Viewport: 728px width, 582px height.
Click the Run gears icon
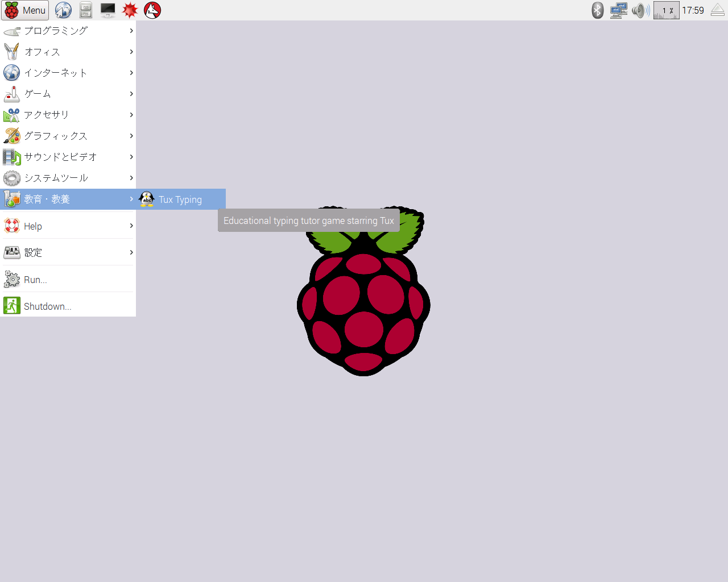pos(11,280)
